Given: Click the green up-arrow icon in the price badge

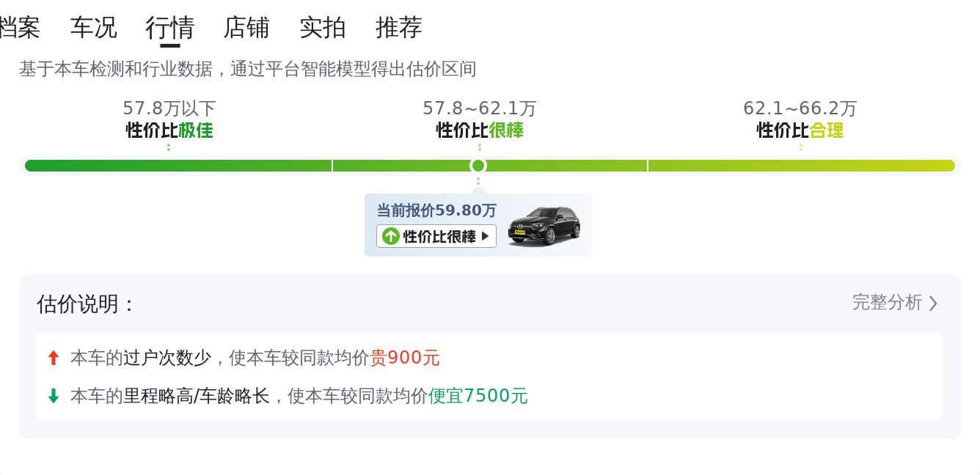Looking at the screenshot, I should tap(391, 236).
